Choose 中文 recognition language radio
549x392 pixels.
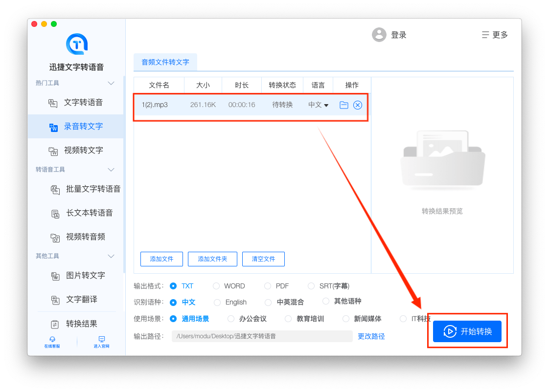click(x=173, y=302)
